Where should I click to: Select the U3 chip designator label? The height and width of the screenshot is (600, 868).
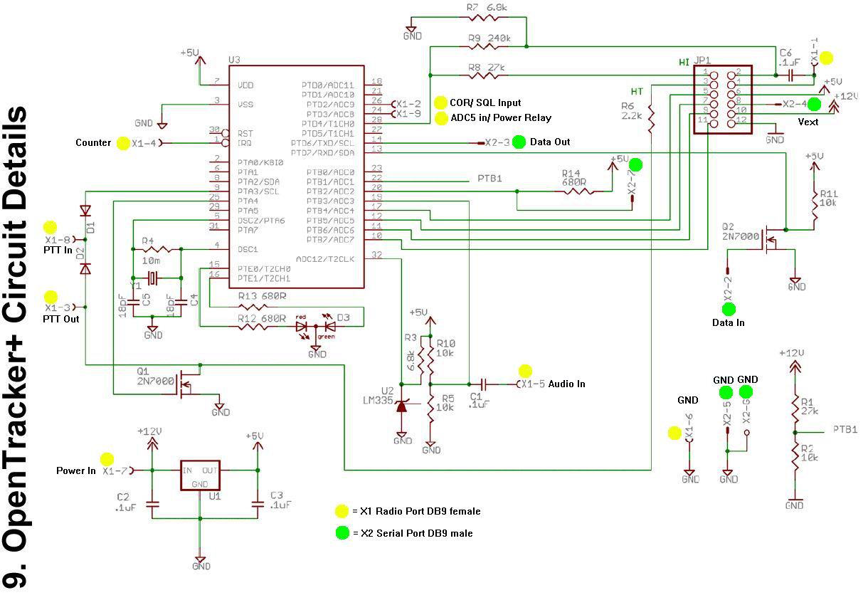pos(234,60)
